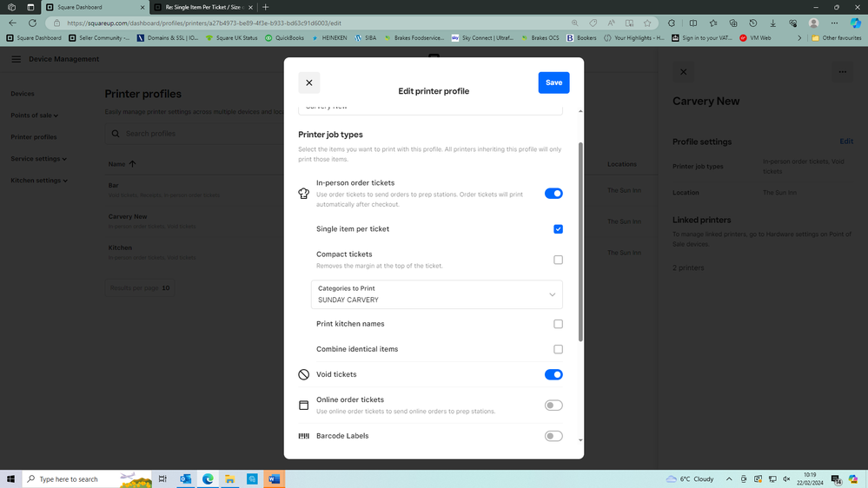Open the Printer profiles sidebar item
The image size is (868, 488).
[33, 137]
